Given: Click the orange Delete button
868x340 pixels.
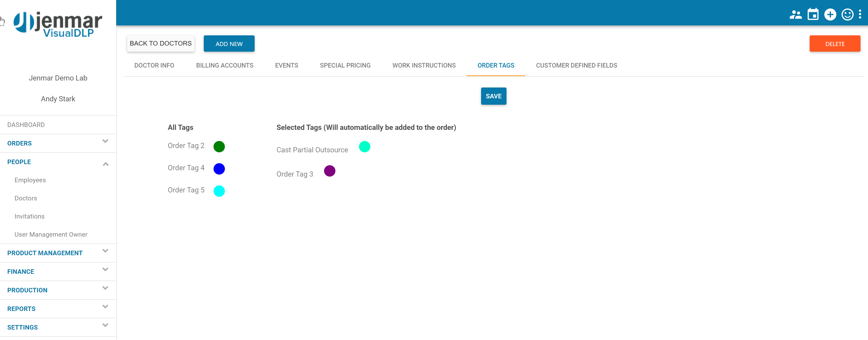Looking at the screenshot, I should point(835,44).
